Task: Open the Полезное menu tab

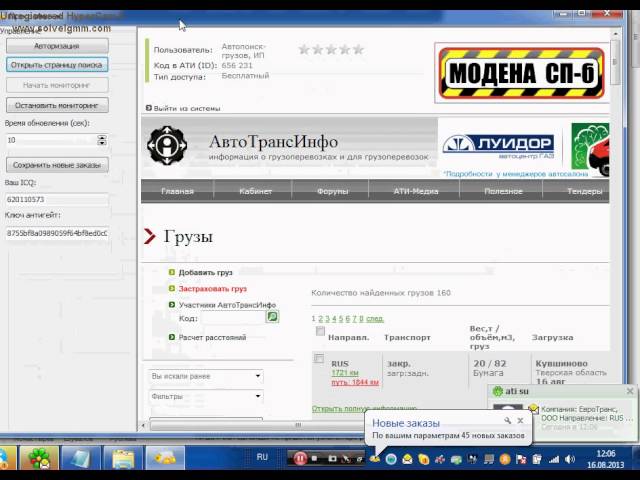Action: tap(503, 191)
